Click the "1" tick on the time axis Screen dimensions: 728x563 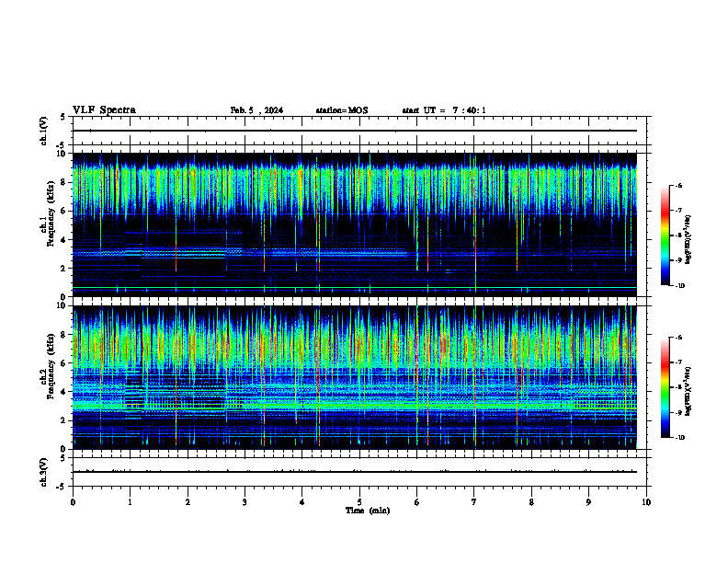coord(130,502)
